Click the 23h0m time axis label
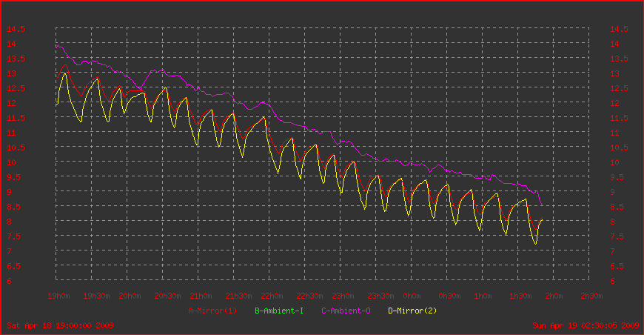Viewport: 644px width, 335px height. coord(343,296)
